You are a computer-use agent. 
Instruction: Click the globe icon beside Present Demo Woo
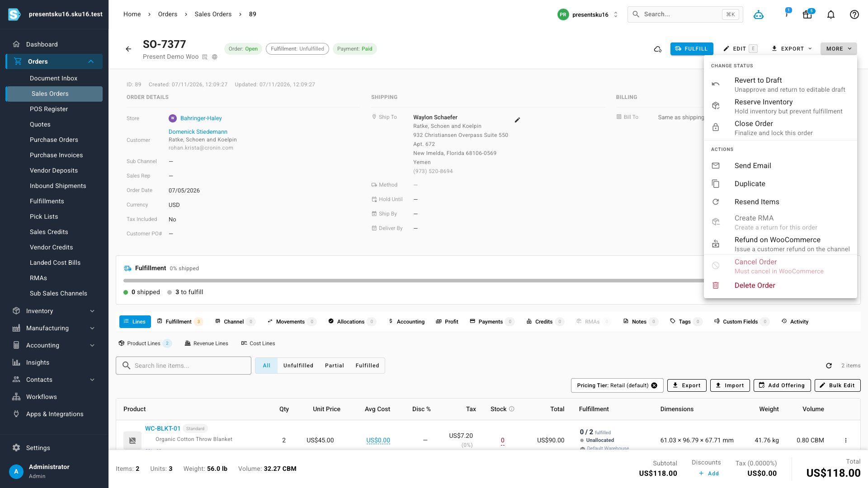coord(215,57)
